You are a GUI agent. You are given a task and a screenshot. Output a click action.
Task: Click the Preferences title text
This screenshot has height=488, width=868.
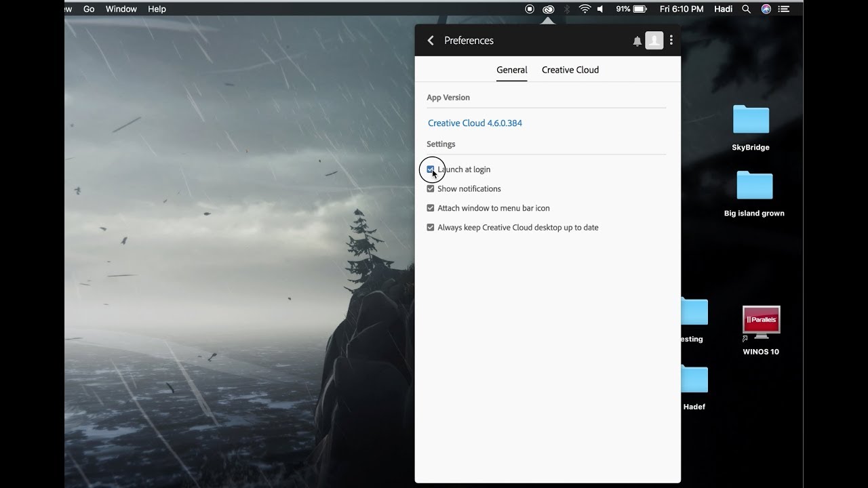pos(469,41)
